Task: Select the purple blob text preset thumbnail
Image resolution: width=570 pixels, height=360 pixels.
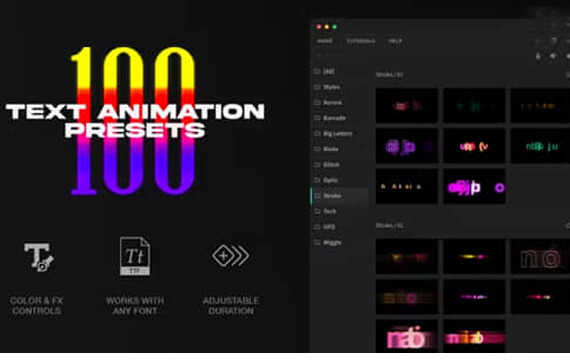Action: [406, 145]
